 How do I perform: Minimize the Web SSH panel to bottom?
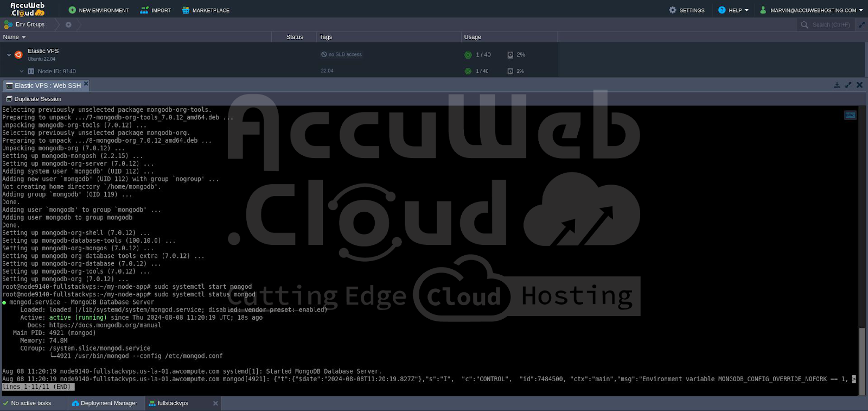click(837, 85)
